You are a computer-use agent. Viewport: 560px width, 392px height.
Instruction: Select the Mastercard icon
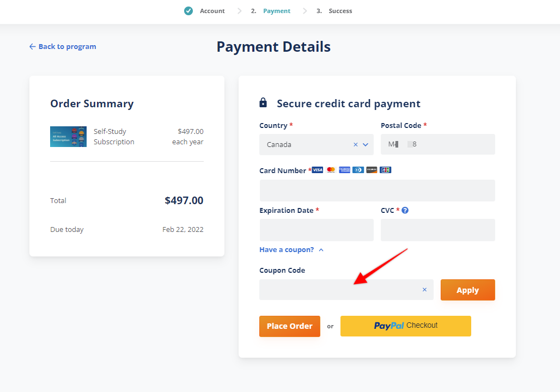click(331, 170)
